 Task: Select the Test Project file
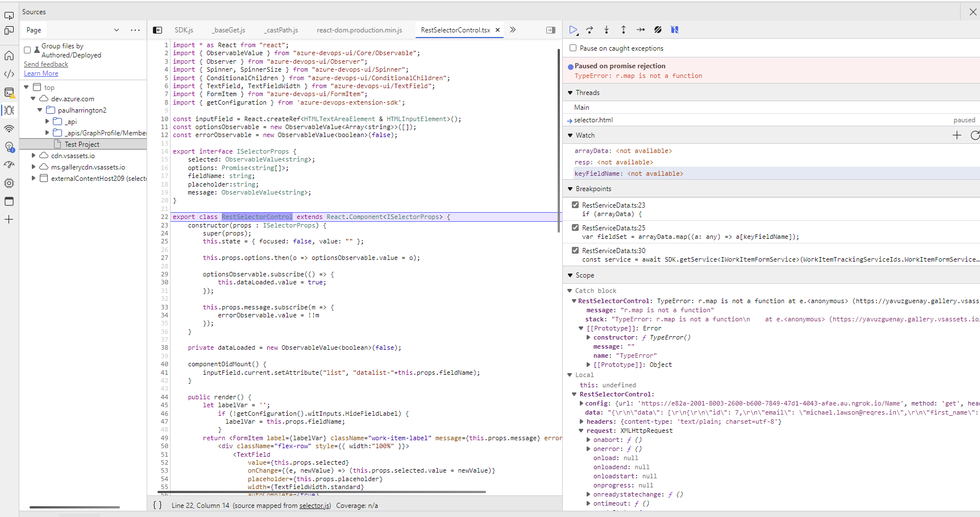tap(82, 144)
